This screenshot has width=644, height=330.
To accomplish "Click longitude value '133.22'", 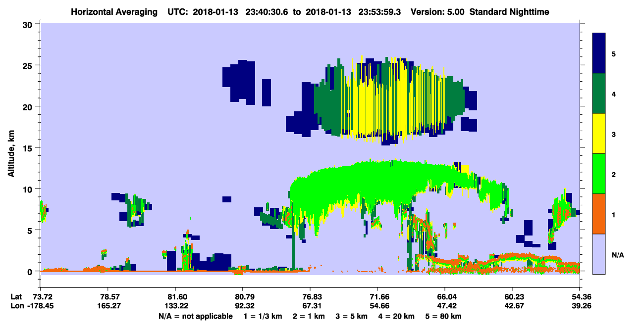I will [175, 306].
